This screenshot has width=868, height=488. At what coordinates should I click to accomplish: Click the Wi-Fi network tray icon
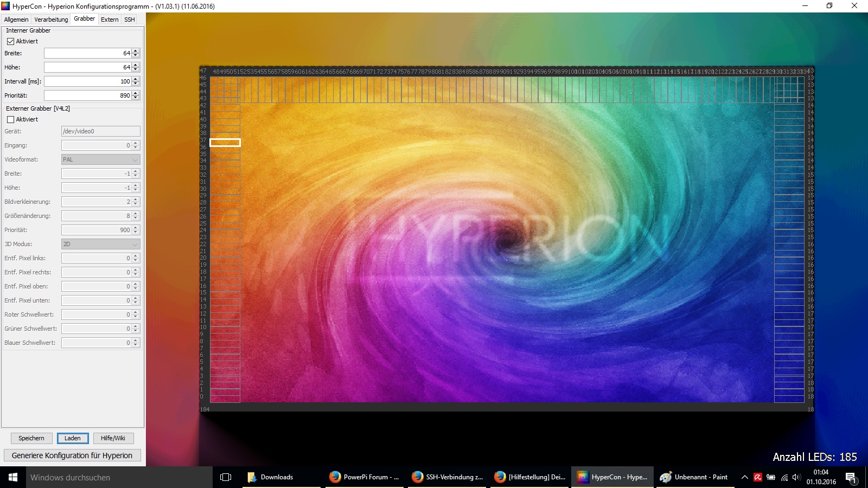pyautogui.click(x=784, y=477)
